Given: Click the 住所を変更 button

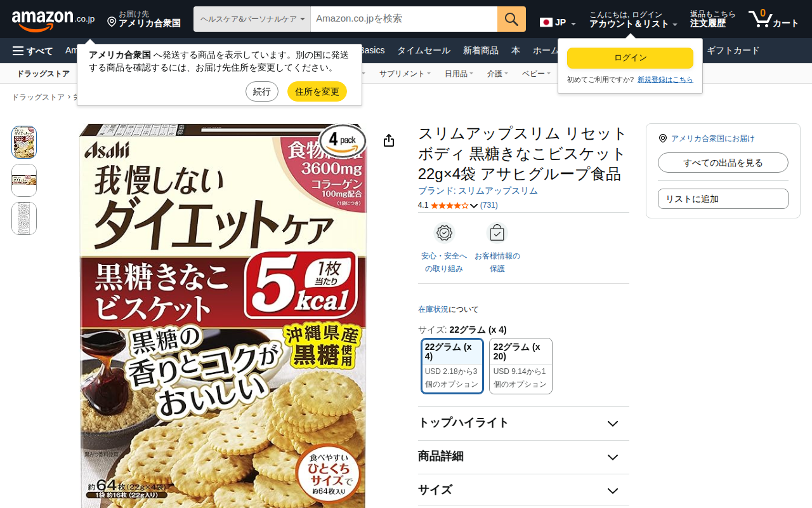Looking at the screenshot, I should pos(317,91).
